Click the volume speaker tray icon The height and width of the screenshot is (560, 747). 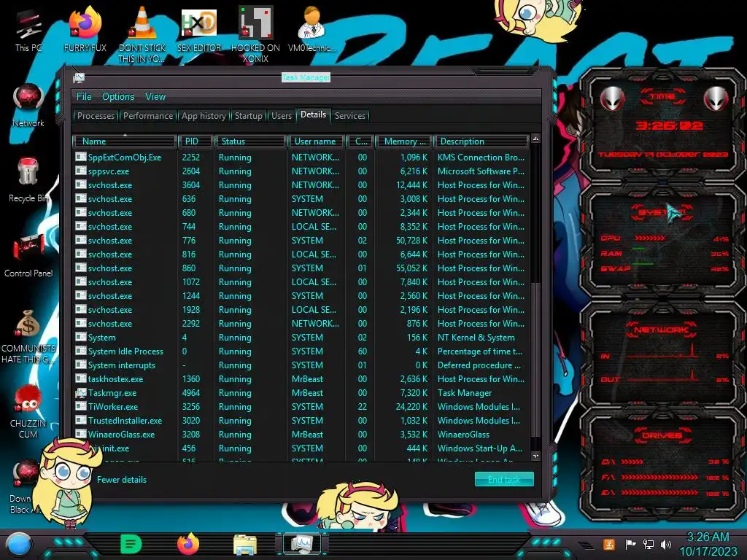point(666,544)
